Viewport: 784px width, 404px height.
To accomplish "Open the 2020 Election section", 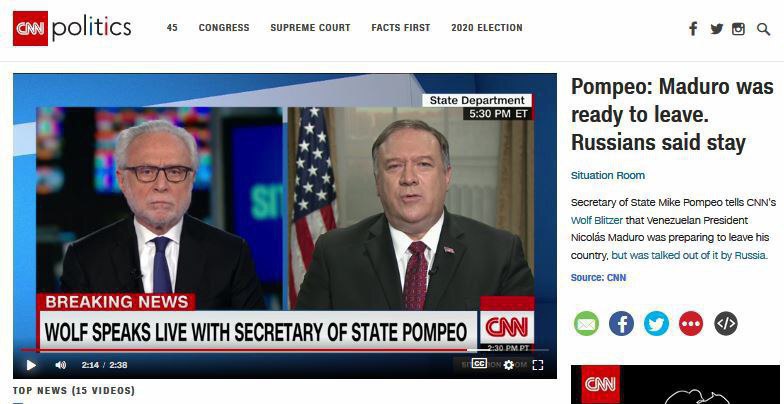I will pyautogui.click(x=486, y=28).
